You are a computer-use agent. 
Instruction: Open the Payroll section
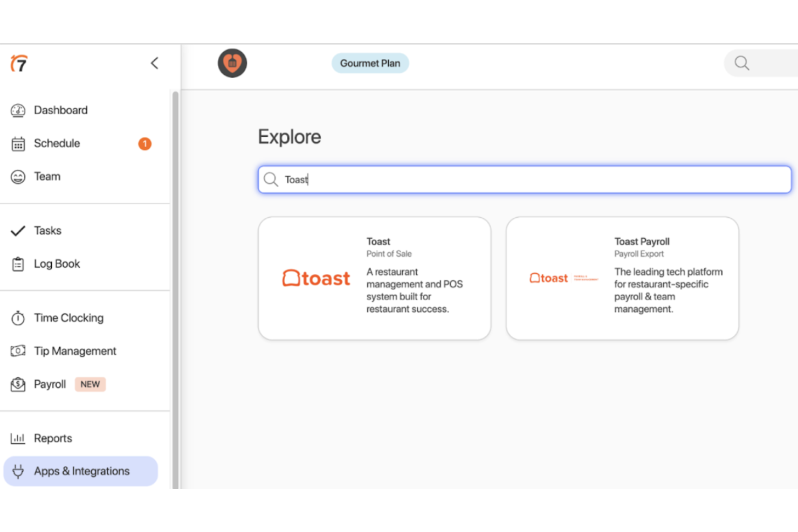50,384
